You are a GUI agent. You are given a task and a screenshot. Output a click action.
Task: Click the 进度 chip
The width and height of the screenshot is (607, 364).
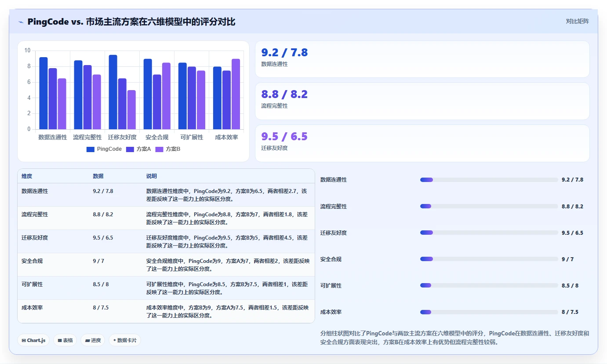tap(93, 340)
